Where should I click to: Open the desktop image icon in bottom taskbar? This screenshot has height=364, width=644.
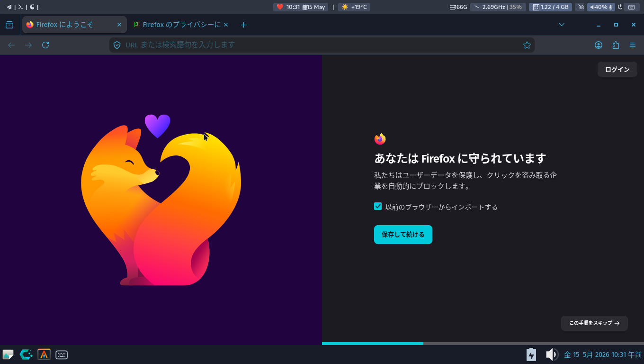[x=8, y=355]
